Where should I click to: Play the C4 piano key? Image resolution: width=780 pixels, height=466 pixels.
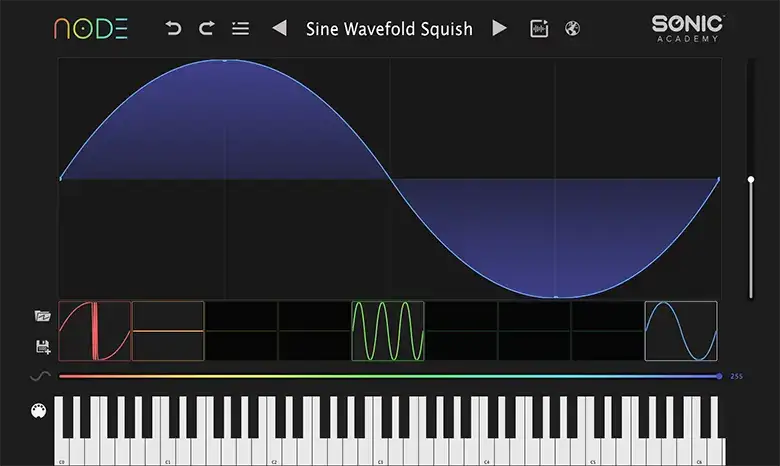pos(486,452)
